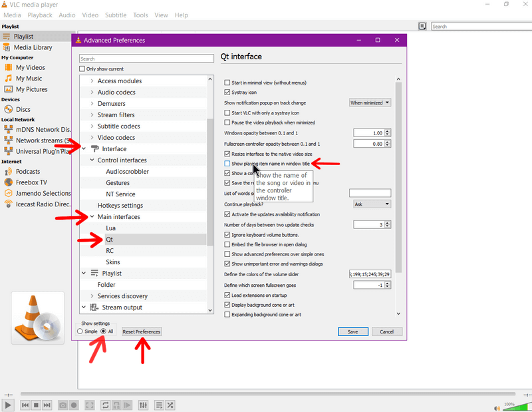Collapse the Interface tree node
This screenshot has width=532, height=412.
click(84, 149)
